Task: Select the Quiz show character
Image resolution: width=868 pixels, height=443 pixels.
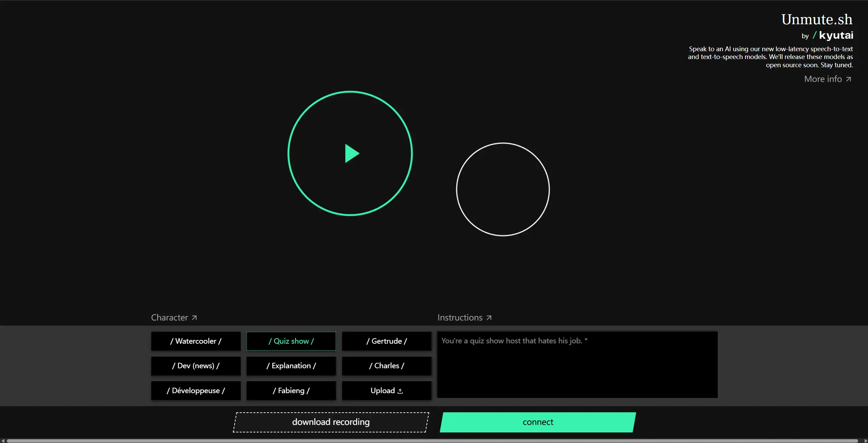Action: pyautogui.click(x=291, y=341)
